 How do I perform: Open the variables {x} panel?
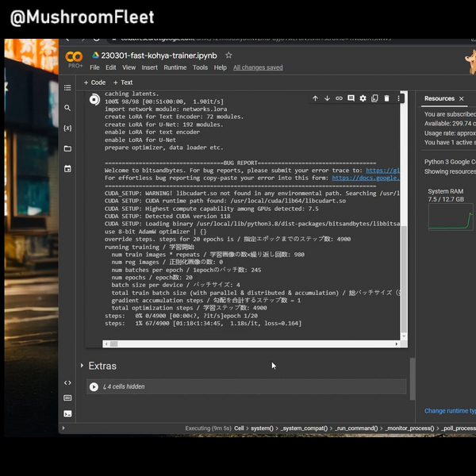pos(67,128)
